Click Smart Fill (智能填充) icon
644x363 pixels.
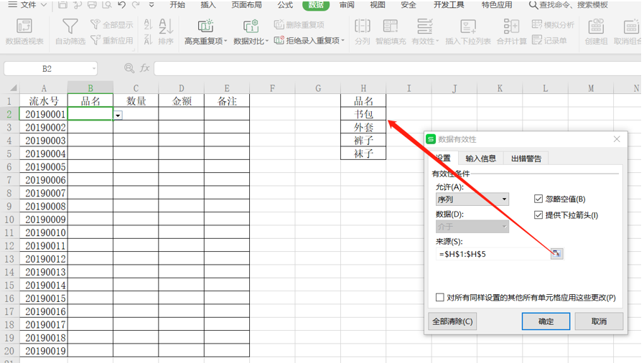(391, 27)
